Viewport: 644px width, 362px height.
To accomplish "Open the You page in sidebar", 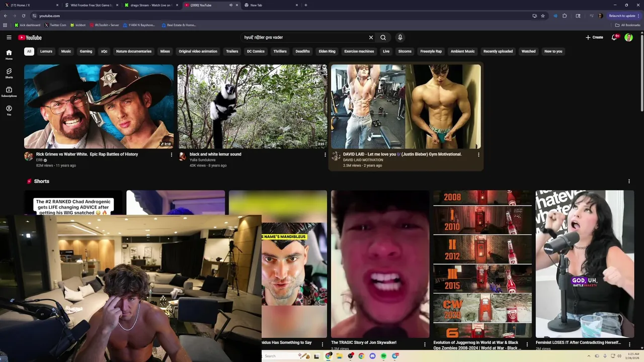I will pyautogui.click(x=9, y=111).
